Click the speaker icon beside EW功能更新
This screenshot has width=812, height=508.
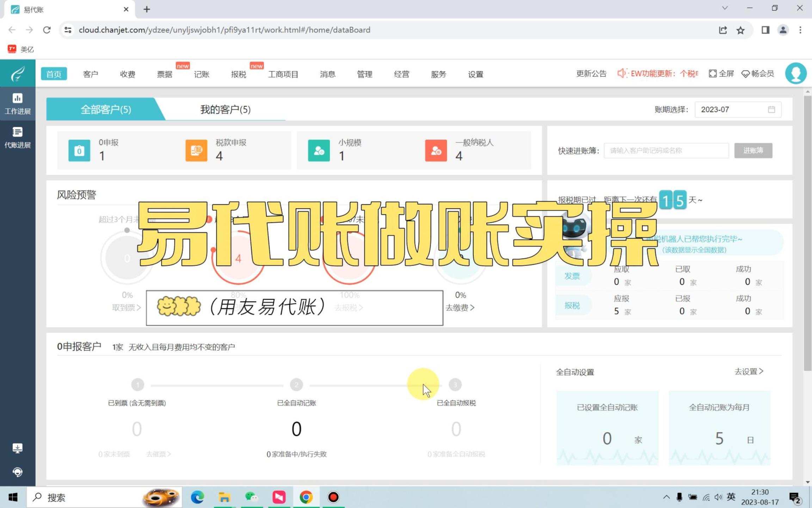tap(621, 74)
